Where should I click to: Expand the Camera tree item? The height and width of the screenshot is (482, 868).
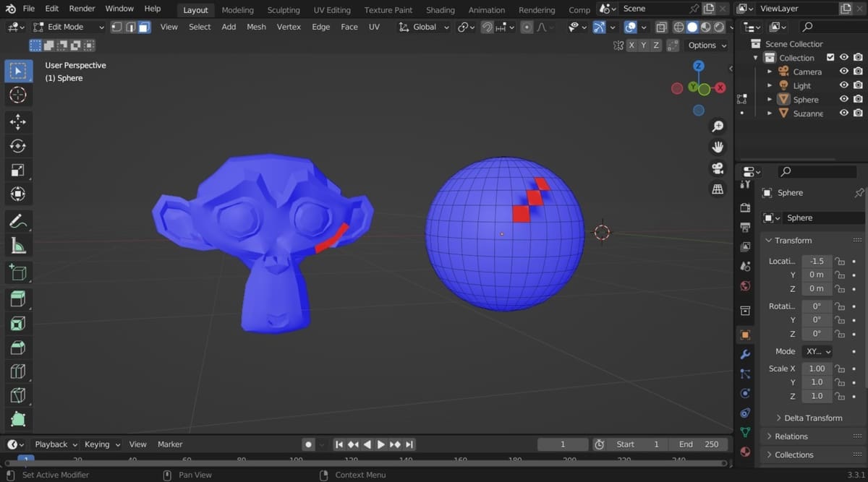coord(770,72)
